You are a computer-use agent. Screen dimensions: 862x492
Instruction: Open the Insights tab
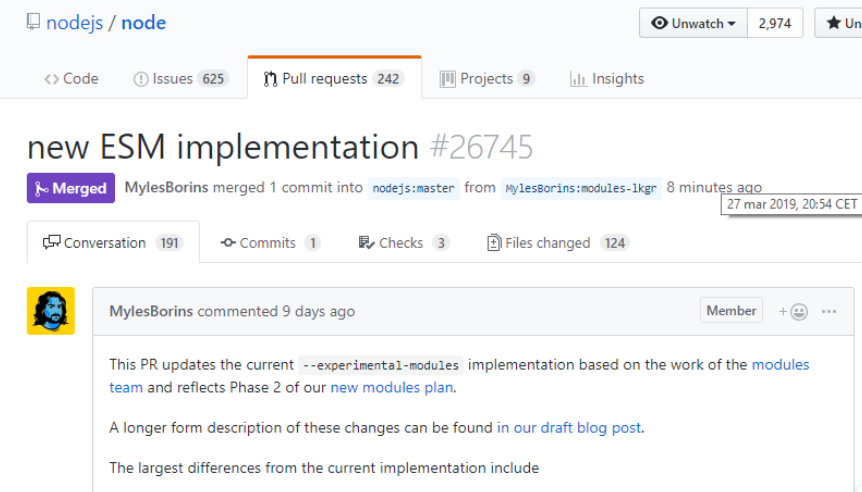(x=607, y=79)
